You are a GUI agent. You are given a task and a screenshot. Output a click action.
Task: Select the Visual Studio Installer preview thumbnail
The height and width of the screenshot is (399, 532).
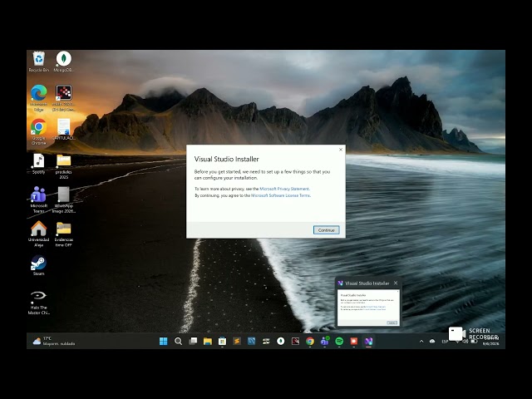(x=368, y=308)
